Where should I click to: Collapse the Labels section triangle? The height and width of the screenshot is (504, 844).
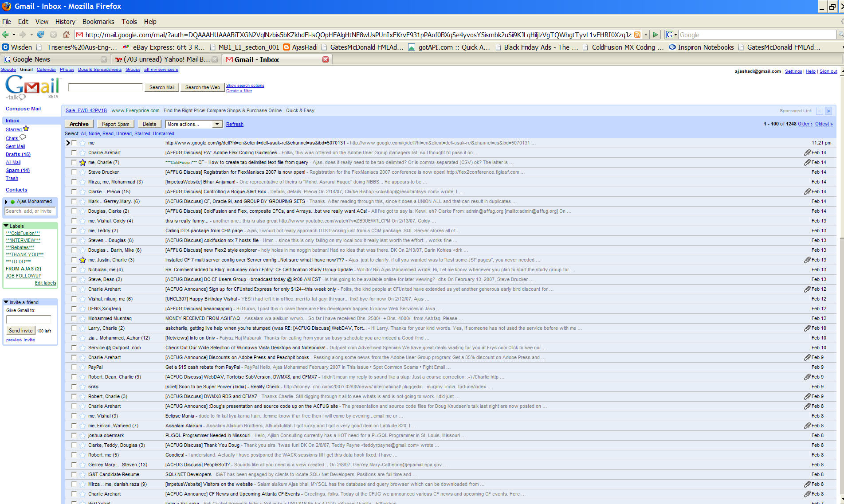tap(6, 226)
